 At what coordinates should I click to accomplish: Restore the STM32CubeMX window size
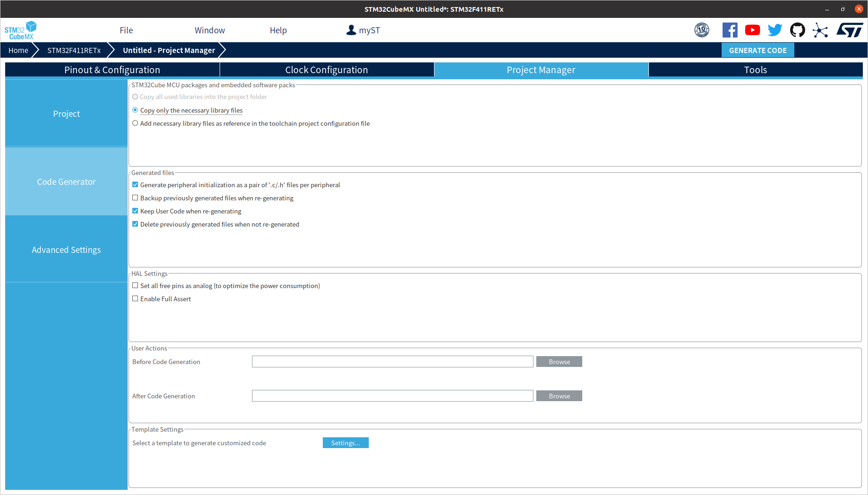(843, 9)
